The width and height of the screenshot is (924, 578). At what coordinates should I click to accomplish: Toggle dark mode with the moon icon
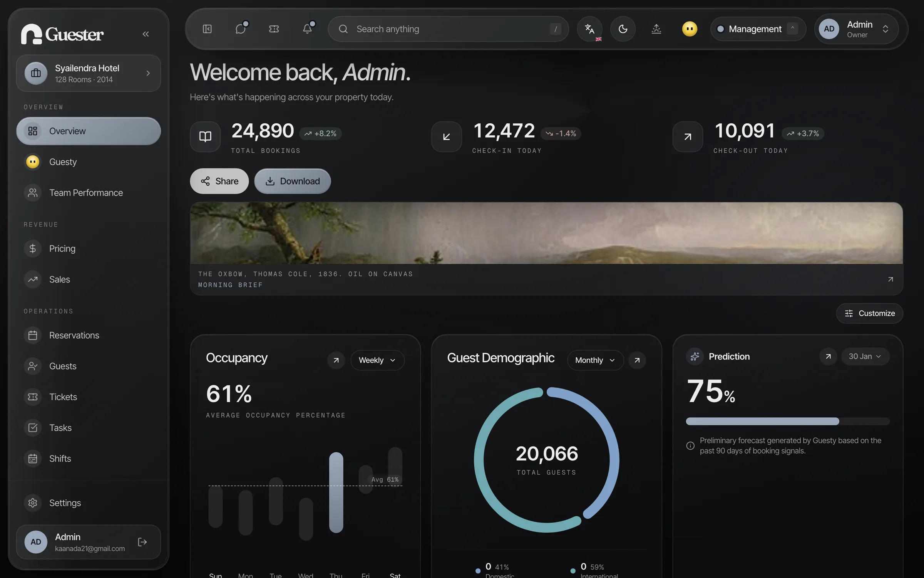coord(623,29)
